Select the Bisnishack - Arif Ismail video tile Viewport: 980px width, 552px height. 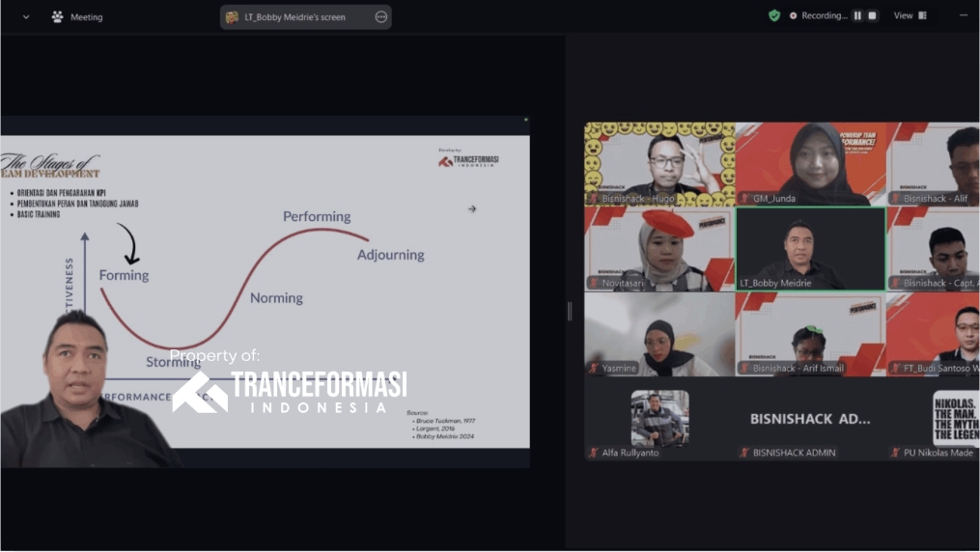[x=809, y=334]
